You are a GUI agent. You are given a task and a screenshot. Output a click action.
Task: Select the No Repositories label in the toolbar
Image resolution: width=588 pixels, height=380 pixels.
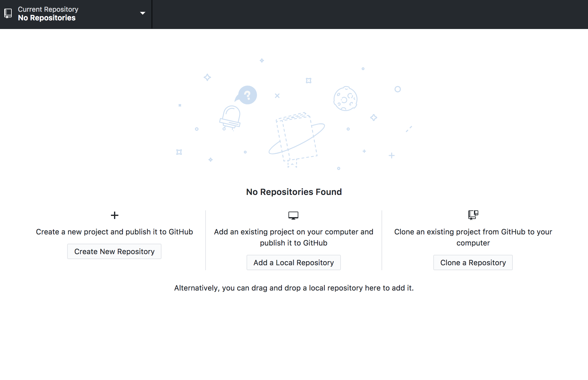47,18
